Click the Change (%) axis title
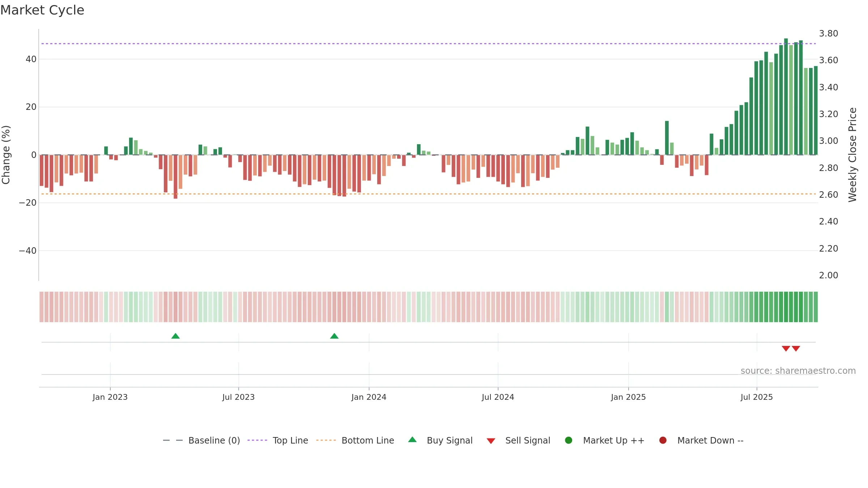This screenshot has height=488, width=868. [6, 155]
